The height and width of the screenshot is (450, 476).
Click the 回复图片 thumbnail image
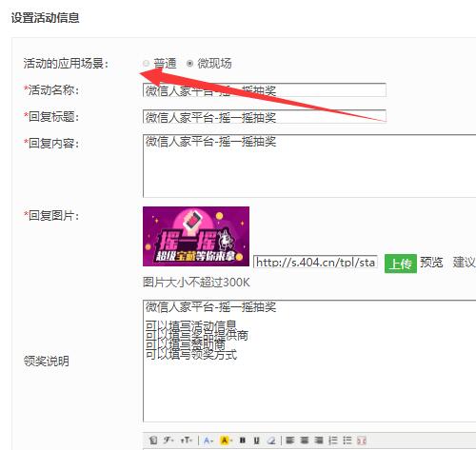point(196,236)
